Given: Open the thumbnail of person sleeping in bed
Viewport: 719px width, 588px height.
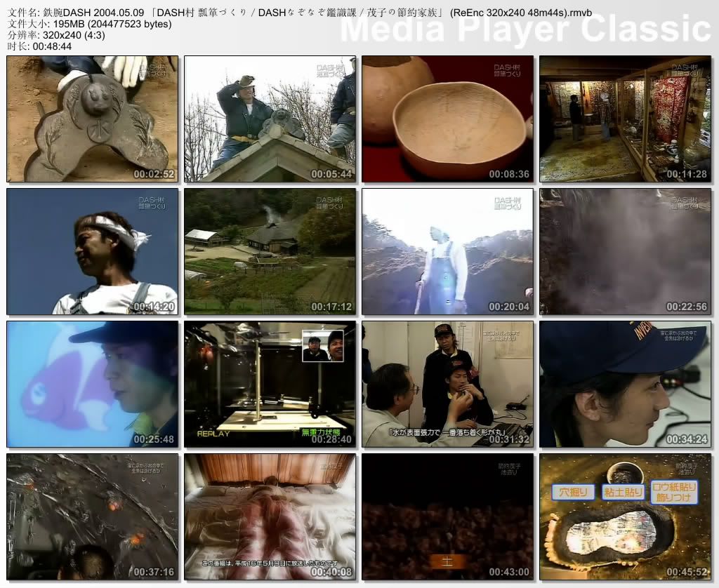Looking at the screenshot, I should tap(270, 516).
